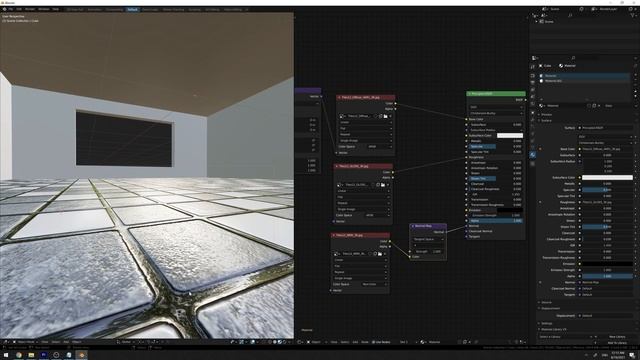
Task: Expand the Settings panel in Material properties
Action: [x=546, y=323]
